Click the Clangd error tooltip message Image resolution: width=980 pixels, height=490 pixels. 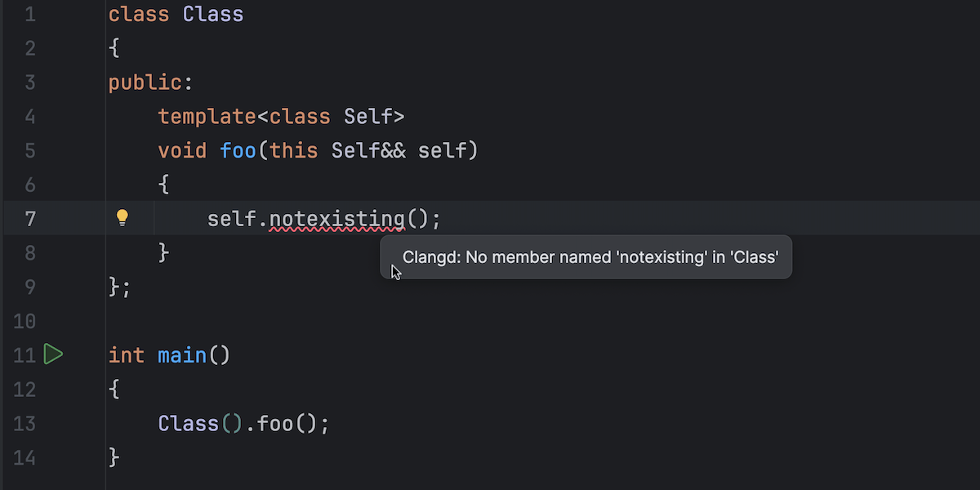(590, 257)
